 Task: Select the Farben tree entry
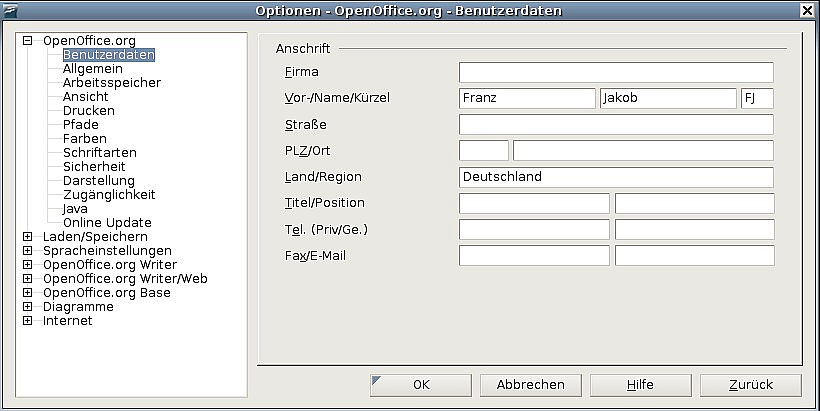(x=84, y=139)
